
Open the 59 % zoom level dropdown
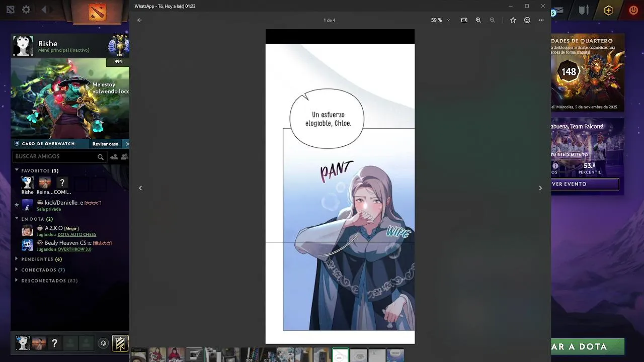click(x=440, y=20)
